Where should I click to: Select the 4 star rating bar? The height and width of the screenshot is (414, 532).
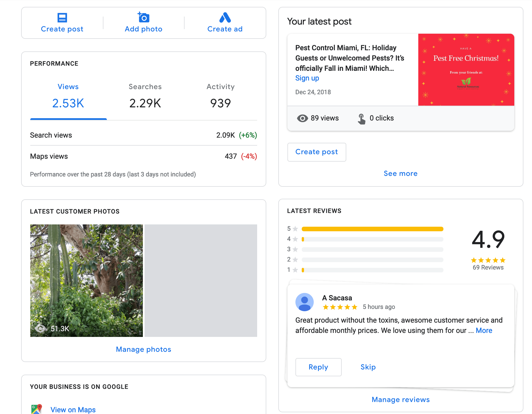372,239
